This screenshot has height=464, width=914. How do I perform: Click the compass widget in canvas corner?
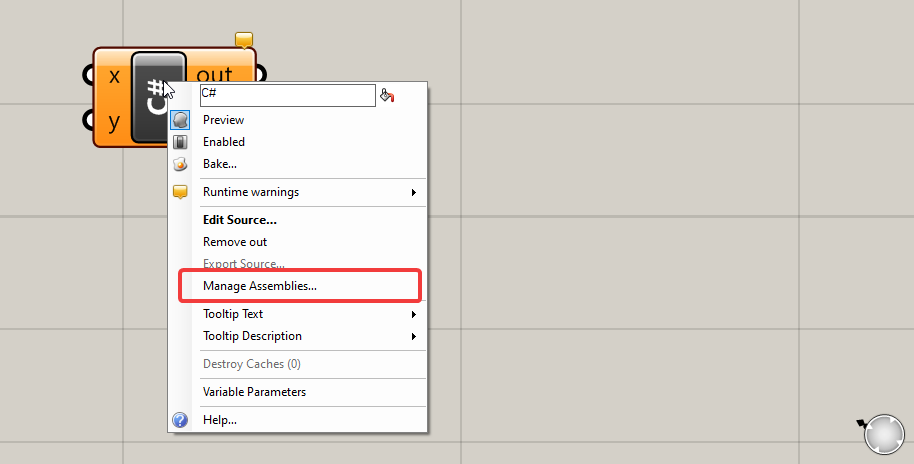(883, 435)
